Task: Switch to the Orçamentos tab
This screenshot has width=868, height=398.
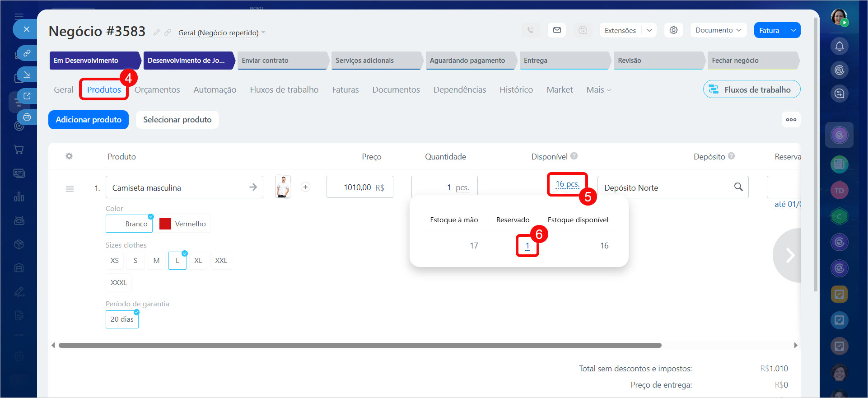Action: click(x=157, y=90)
